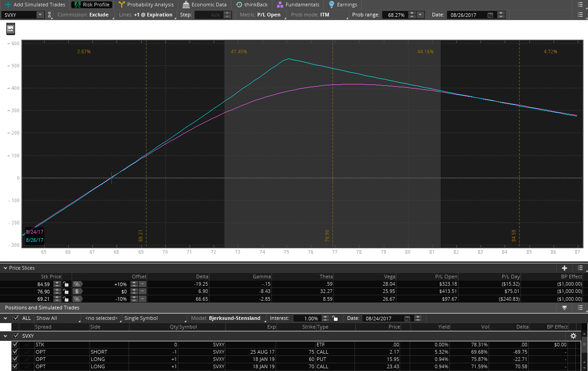Open the SVXY symbol dropdown
Image resolution: width=588 pixels, height=371 pixels.
40,15
